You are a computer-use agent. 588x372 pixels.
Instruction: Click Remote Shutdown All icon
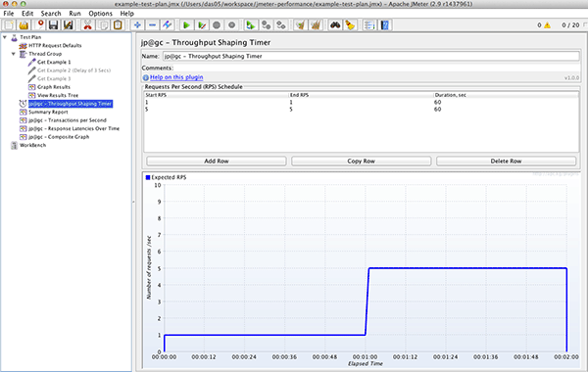click(281, 25)
